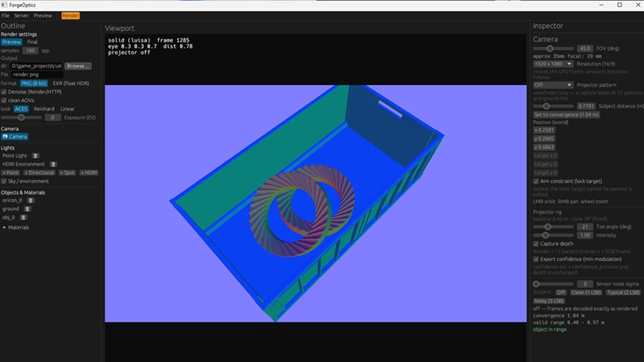The image size is (644, 362).
Task: Adjust the FOV (deg) slider
Action: (553, 48)
